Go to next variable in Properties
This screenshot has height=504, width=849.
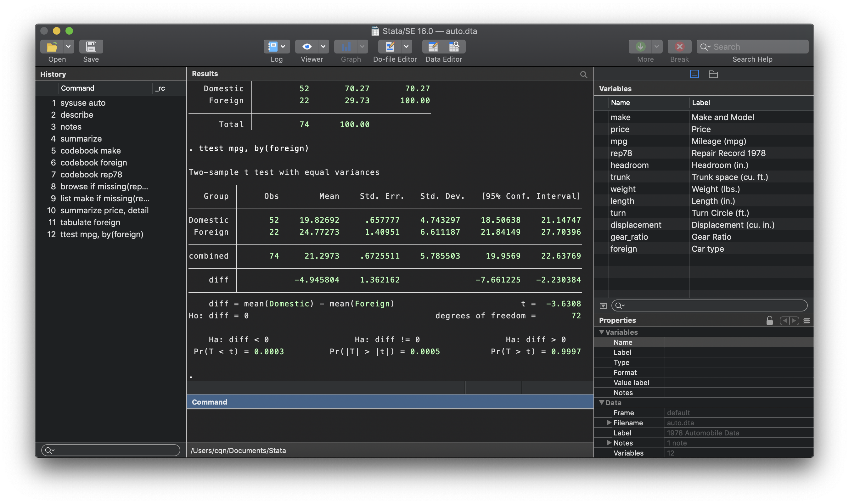click(794, 321)
